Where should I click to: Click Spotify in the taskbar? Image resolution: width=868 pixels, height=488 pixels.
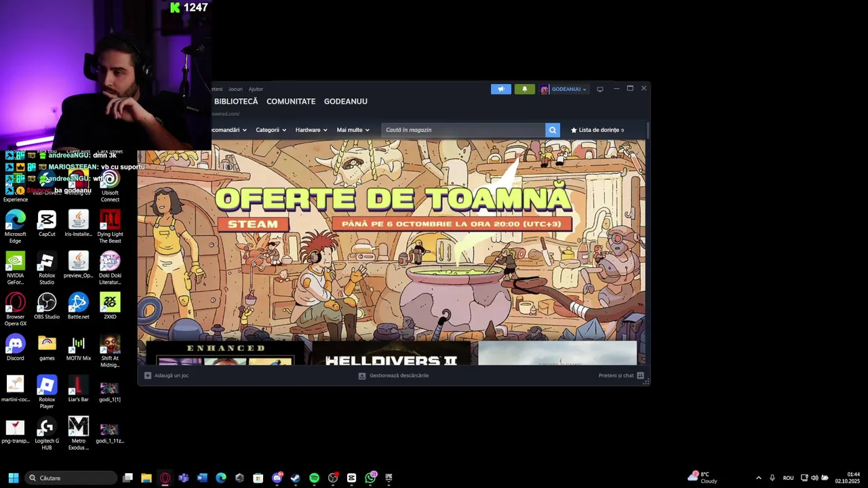coord(314,478)
